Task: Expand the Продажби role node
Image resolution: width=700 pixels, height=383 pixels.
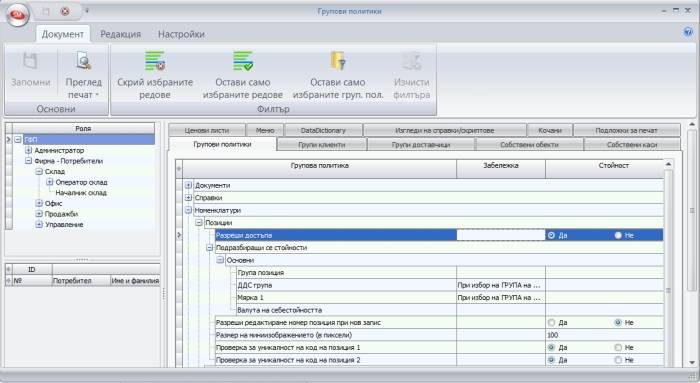Action: (x=39, y=214)
